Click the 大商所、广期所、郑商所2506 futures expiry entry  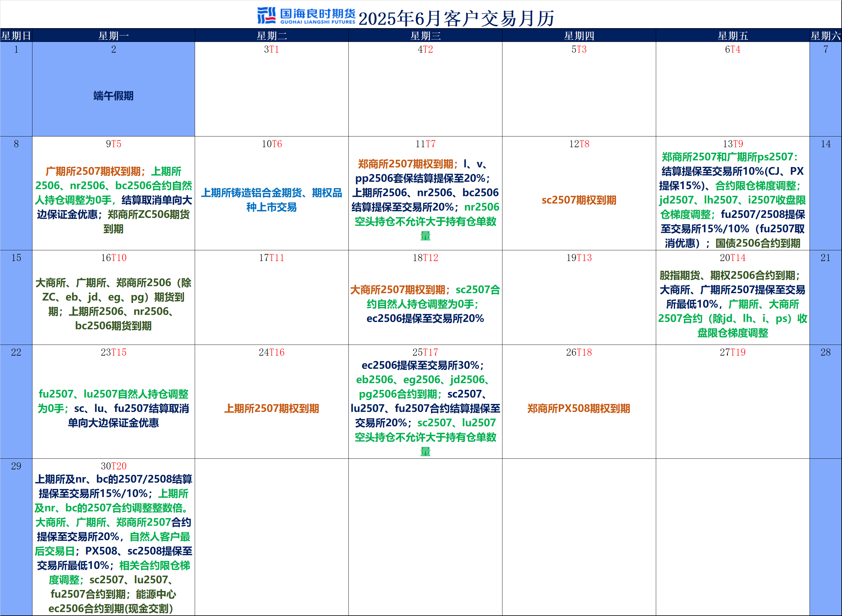(113, 297)
